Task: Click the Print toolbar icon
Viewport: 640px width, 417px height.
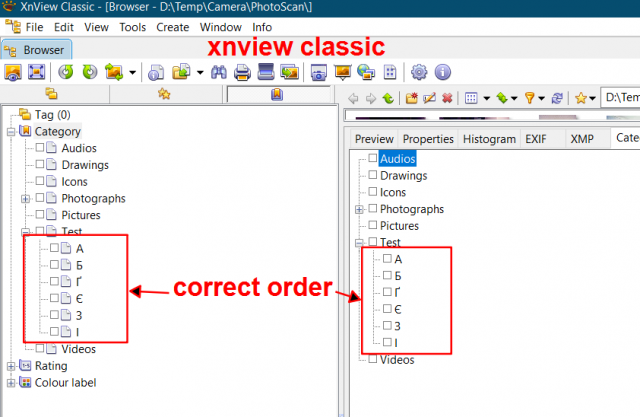Action: click(242, 73)
